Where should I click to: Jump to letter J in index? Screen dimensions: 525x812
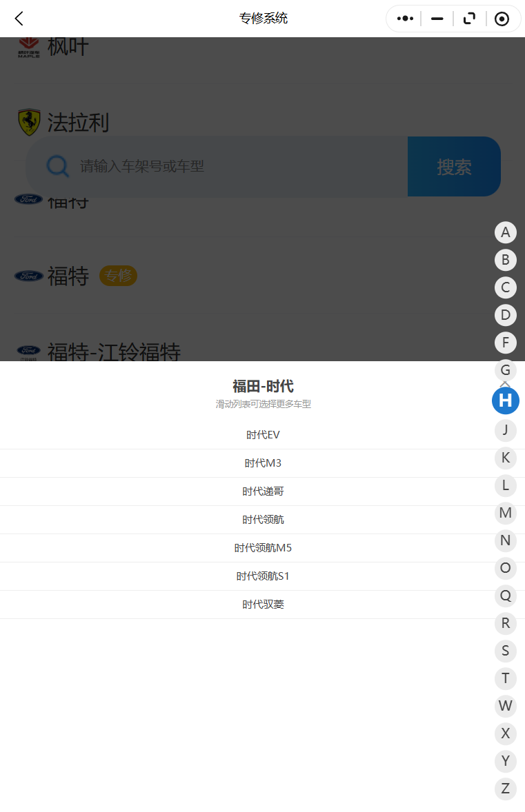click(x=505, y=430)
